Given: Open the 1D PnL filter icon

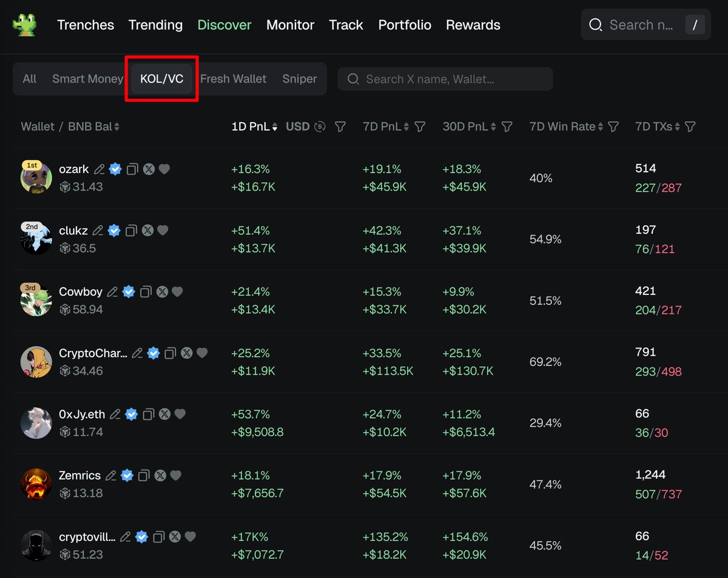Looking at the screenshot, I should [340, 126].
